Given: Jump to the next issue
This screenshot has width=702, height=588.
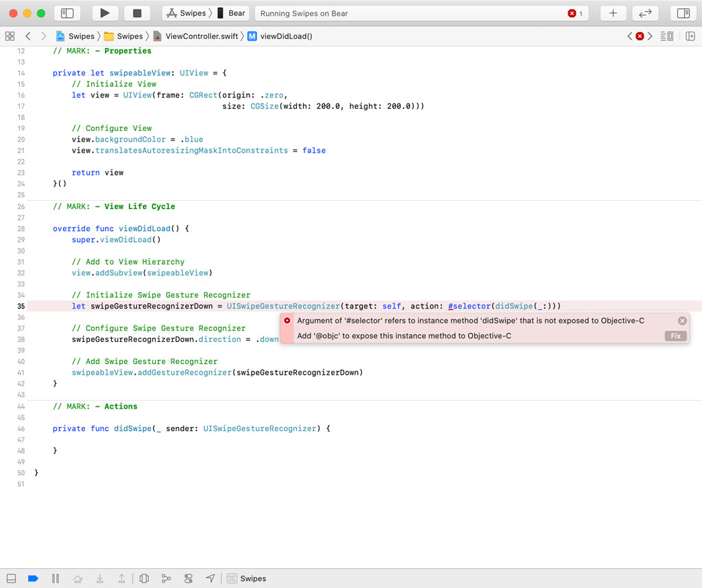Looking at the screenshot, I should pos(650,36).
